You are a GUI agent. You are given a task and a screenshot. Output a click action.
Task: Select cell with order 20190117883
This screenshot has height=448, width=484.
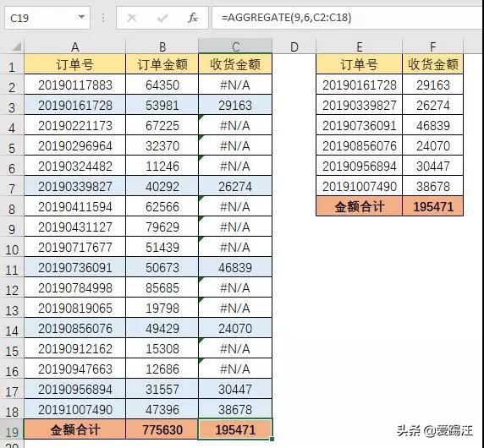[x=75, y=85]
